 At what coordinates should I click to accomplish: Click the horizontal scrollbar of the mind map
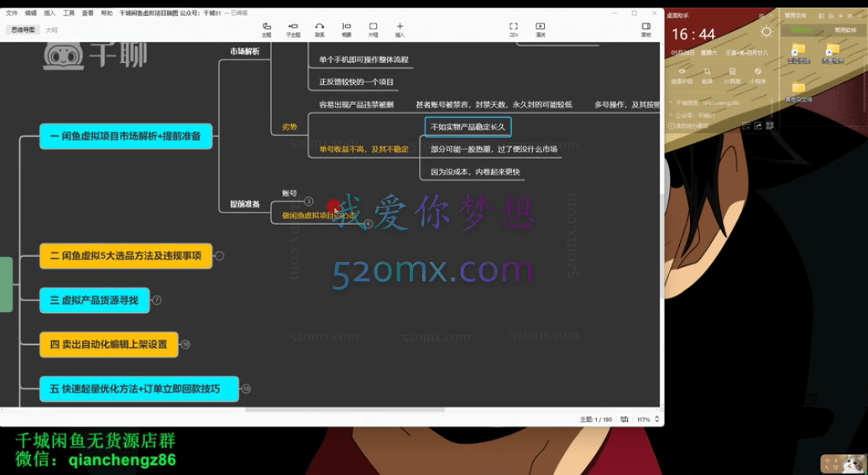[345, 410]
